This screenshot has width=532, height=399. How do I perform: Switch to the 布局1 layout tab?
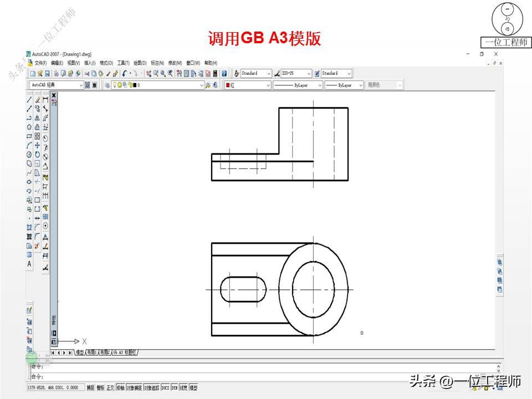[x=91, y=352]
